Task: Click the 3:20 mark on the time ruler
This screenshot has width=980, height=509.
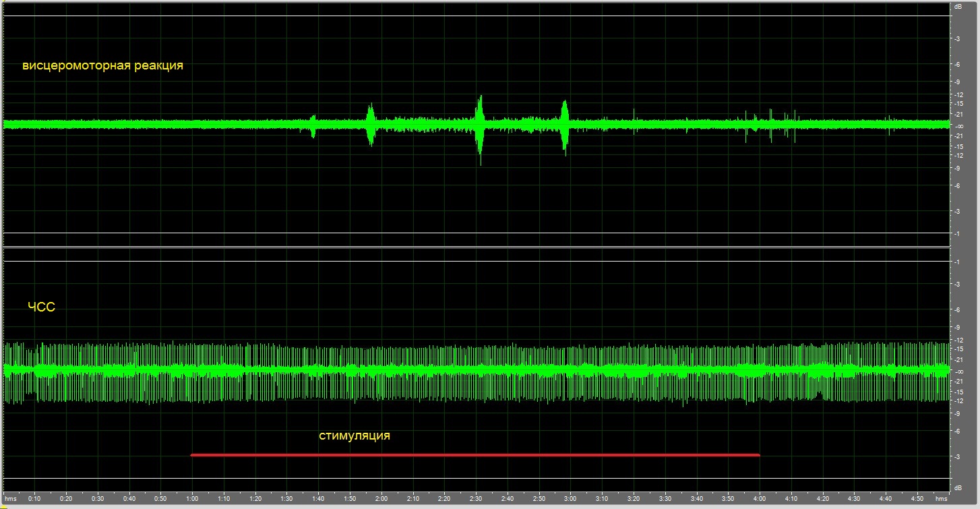Action: click(634, 499)
